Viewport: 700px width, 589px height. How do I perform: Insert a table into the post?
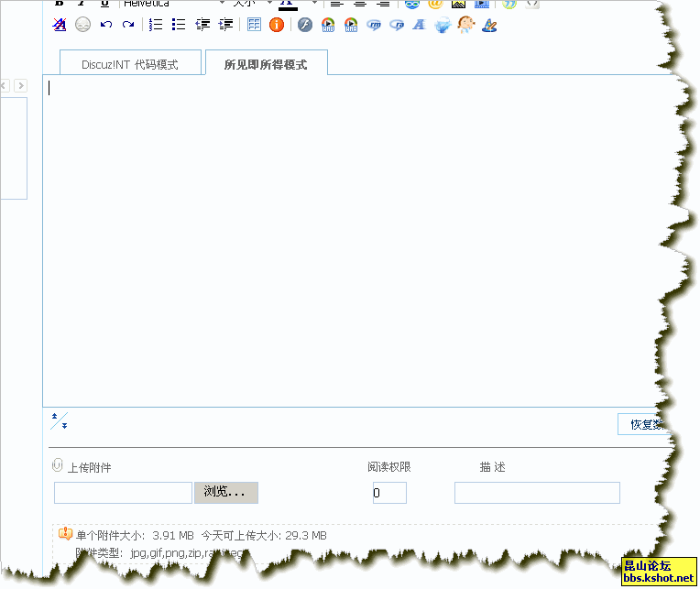pyautogui.click(x=254, y=25)
